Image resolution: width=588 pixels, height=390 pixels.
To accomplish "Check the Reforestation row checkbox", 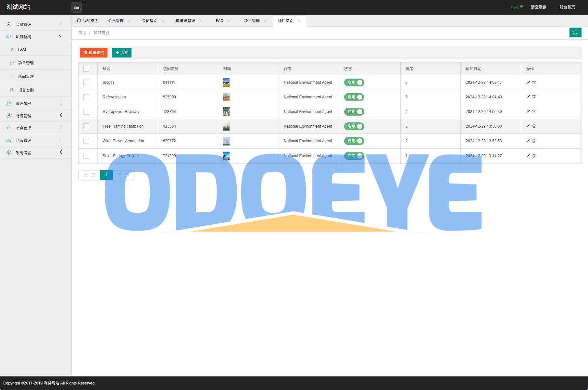I will pyautogui.click(x=86, y=97).
